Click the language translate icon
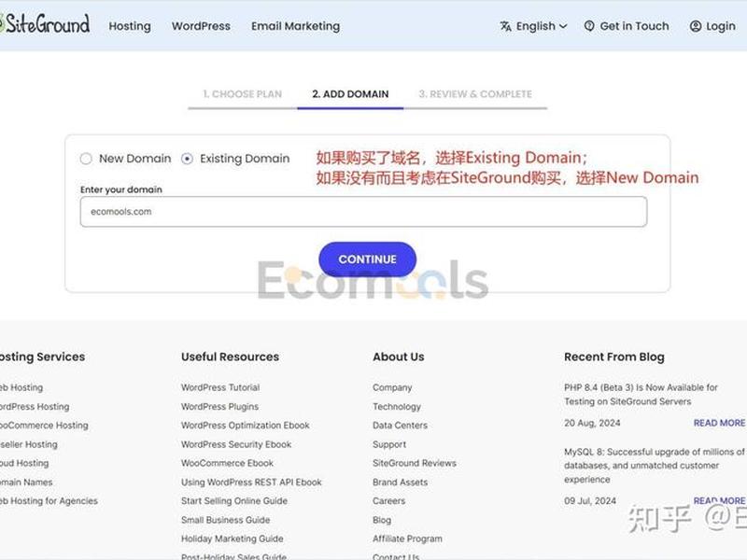The height and width of the screenshot is (560, 747). tap(505, 26)
